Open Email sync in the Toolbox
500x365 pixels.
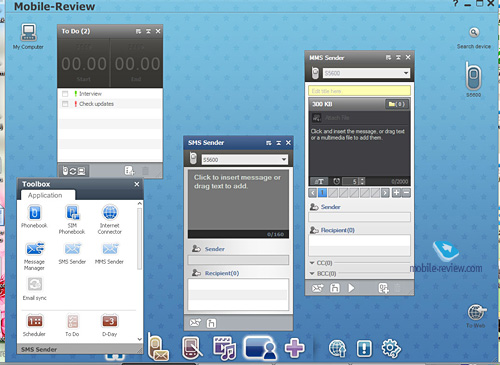pyautogui.click(x=34, y=285)
